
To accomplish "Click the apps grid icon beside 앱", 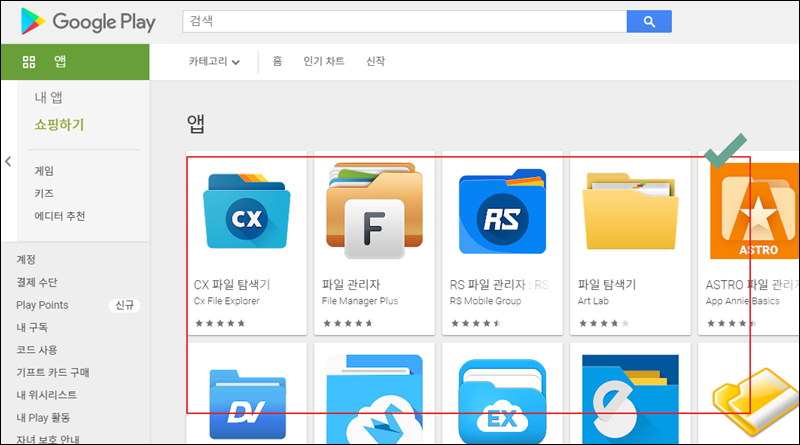I will point(29,62).
